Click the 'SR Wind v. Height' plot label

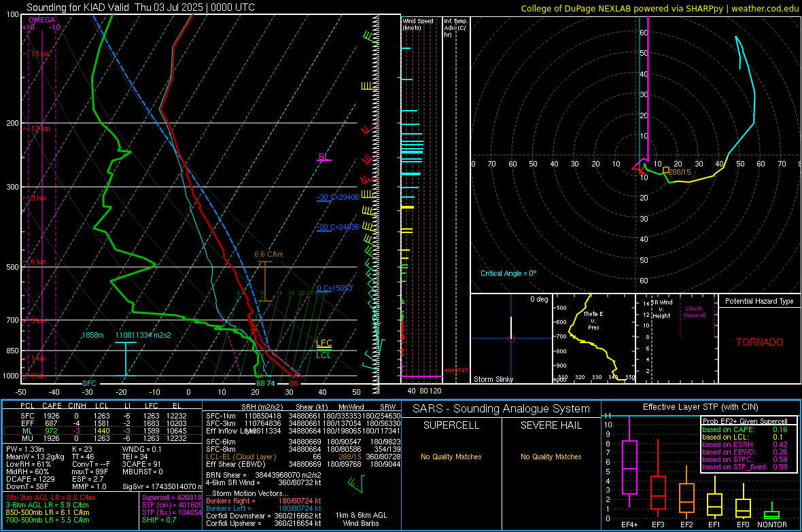point(661,309)
